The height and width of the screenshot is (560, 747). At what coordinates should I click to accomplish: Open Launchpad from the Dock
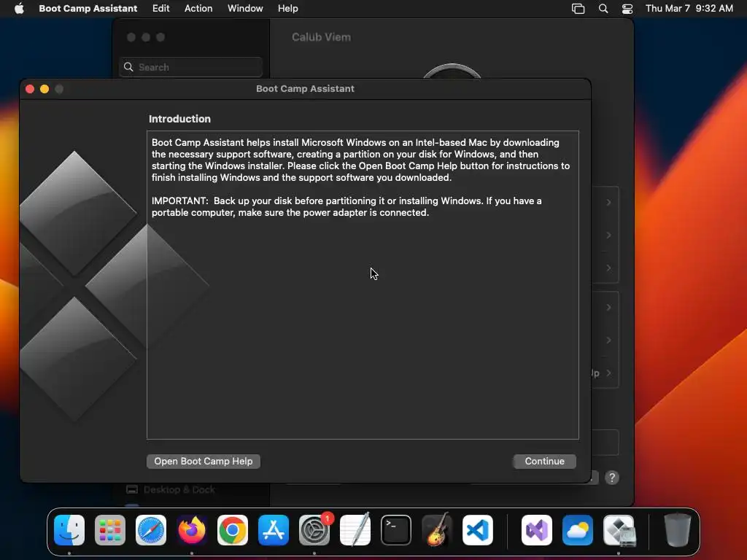[x=110, y=530]
